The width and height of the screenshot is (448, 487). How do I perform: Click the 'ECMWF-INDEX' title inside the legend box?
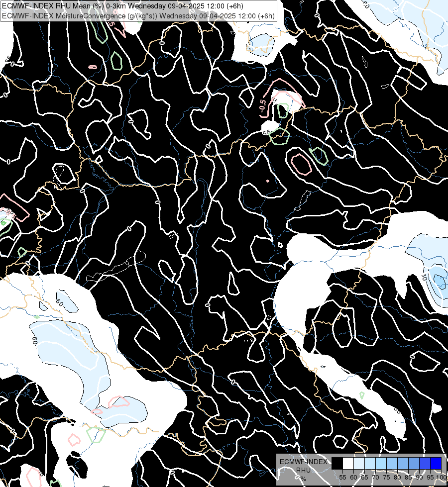coord(304,462)
